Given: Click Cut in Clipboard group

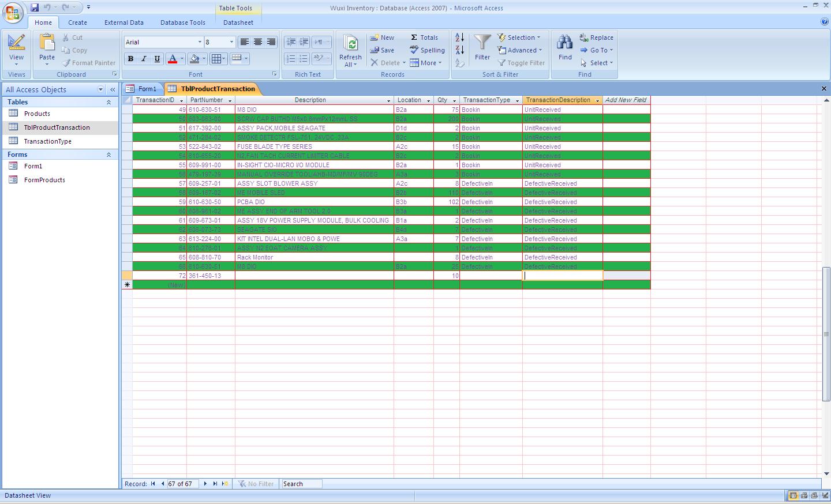Looking at the screenshot, I should [x=72, y=37].
